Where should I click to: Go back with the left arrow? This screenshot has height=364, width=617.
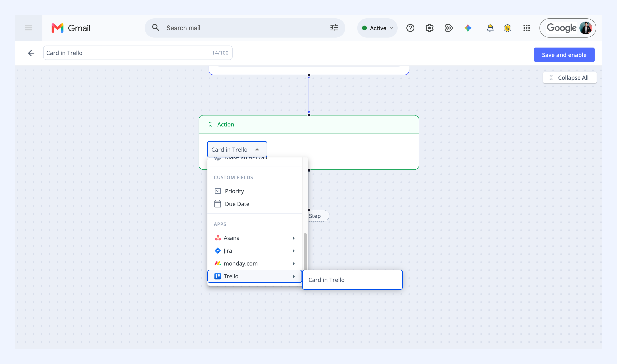[x=31, y=53]
